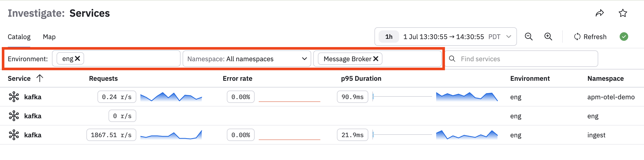Screen dimensions: 644x160
Task: Remove the Message Broker filter tag
Action: pyautogui.click(x=376, y=59)
